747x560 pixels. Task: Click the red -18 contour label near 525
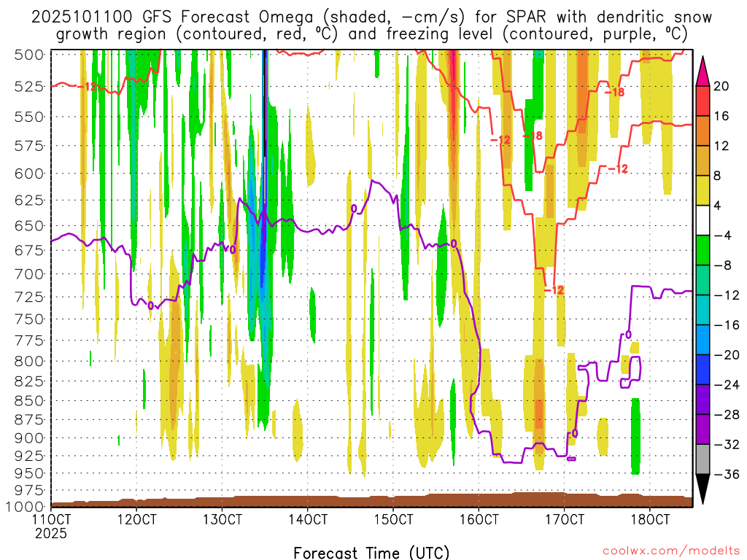point(616,93)
